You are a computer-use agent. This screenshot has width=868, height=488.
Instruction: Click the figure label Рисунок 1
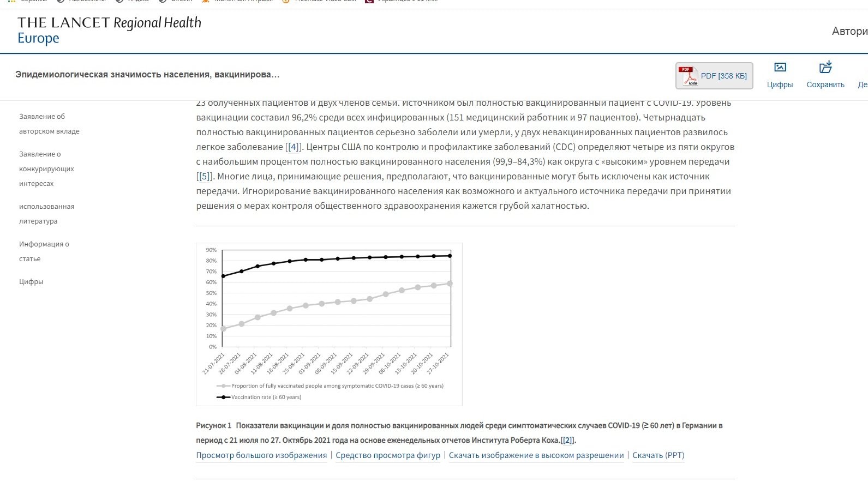click(x=213, y=425)
